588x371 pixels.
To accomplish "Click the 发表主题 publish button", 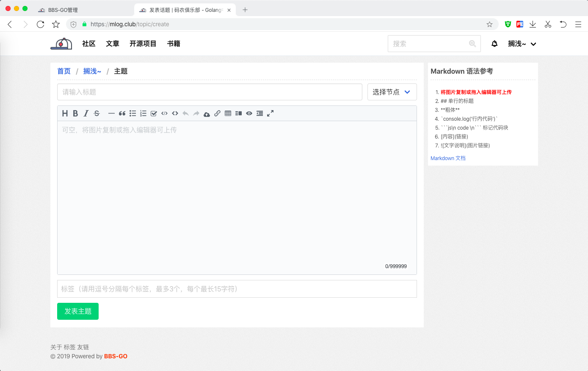I will coord(78,311).
